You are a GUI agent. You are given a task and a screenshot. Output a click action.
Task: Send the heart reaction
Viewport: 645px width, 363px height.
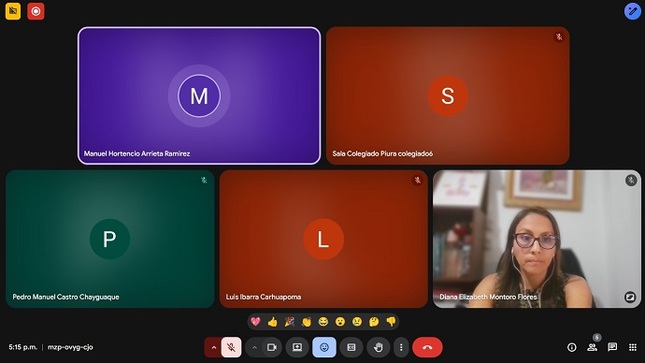click(x=255, y=321)
